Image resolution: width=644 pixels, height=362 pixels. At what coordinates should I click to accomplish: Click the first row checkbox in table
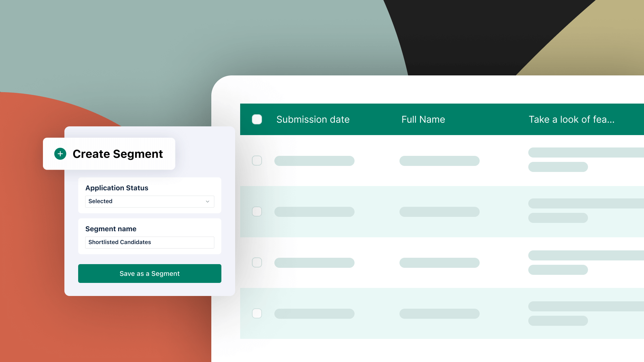point(257,161)
